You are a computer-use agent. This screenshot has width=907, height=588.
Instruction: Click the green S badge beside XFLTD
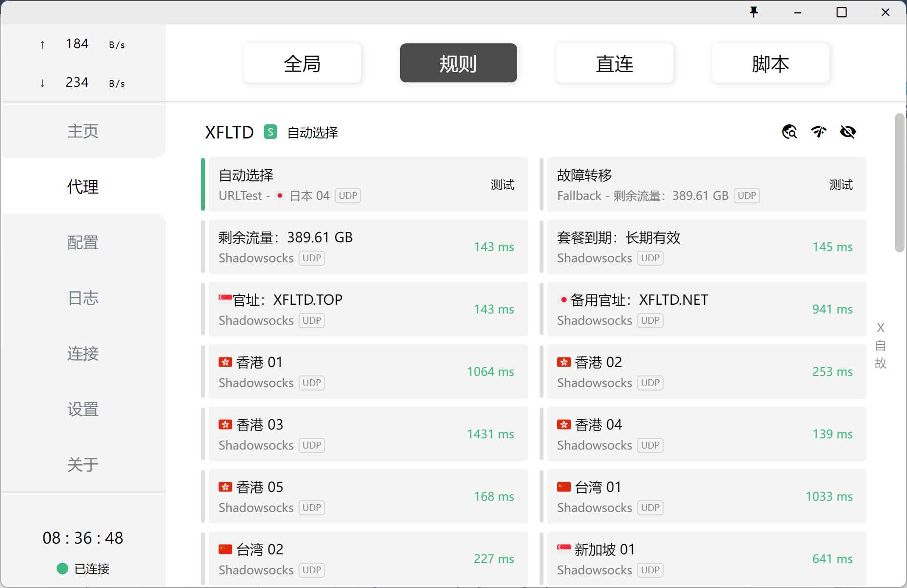pos(270,132)
